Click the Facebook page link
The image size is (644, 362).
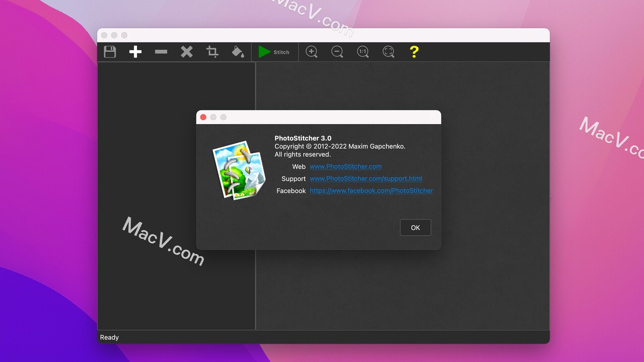click(371, 190)
